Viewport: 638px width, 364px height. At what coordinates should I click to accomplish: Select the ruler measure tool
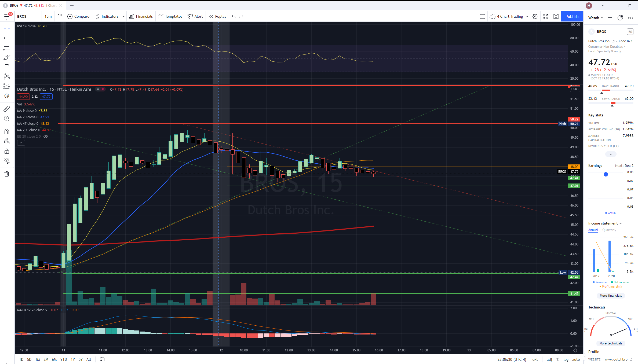(x=7, y=109)
